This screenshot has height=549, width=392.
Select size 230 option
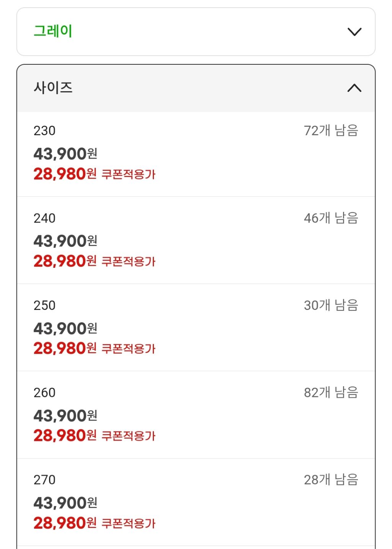196,154
